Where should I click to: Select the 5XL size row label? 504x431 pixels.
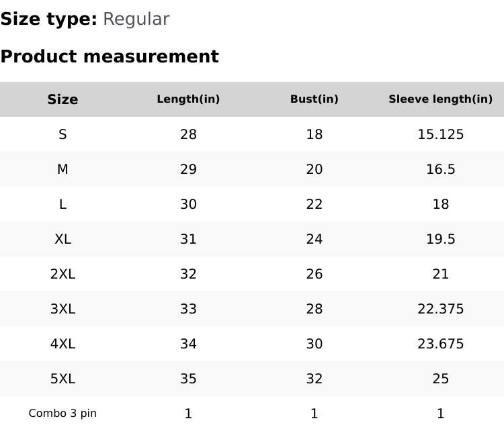pos(62,379)
